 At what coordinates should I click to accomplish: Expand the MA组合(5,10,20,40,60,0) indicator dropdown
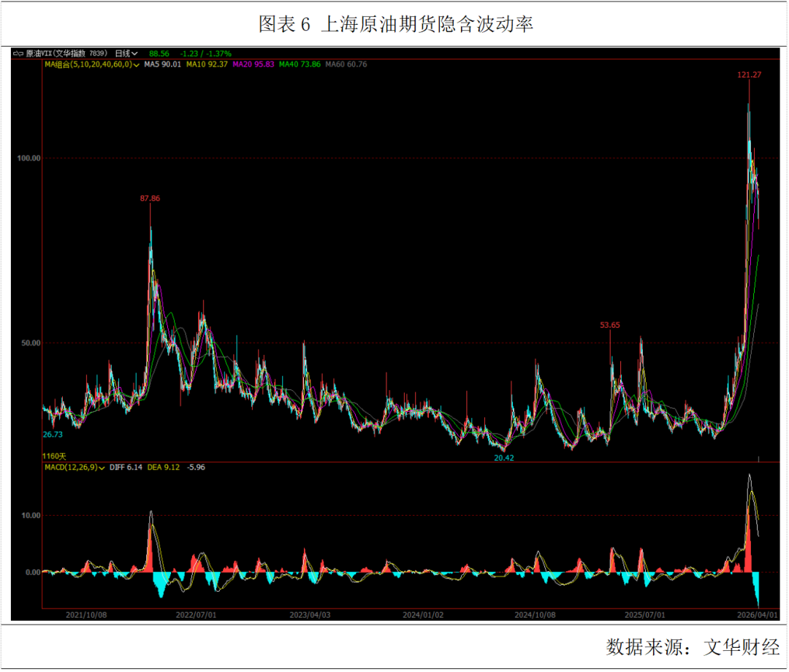tap(91, 64)
